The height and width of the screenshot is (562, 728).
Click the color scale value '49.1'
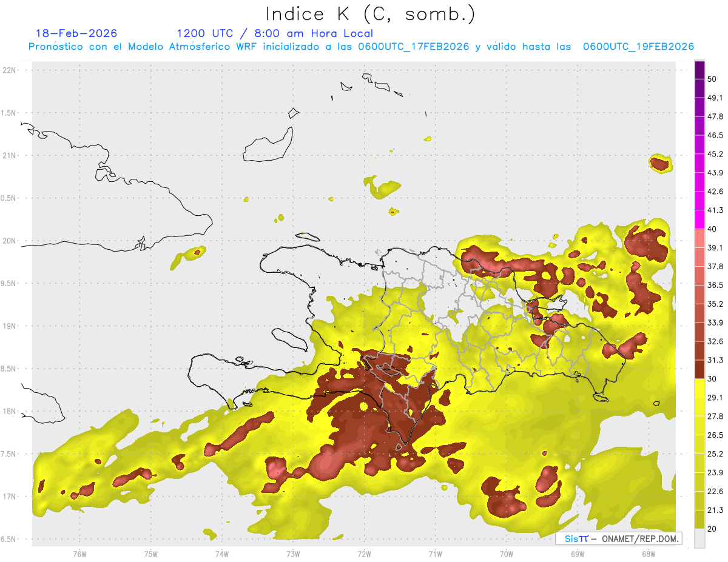(715, 98)
